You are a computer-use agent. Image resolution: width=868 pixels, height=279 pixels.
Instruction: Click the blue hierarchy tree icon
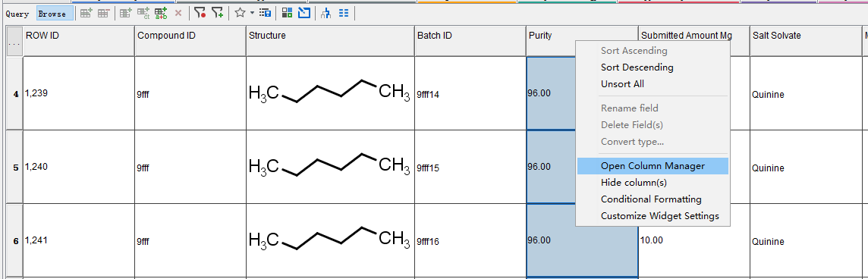point(326,13)
